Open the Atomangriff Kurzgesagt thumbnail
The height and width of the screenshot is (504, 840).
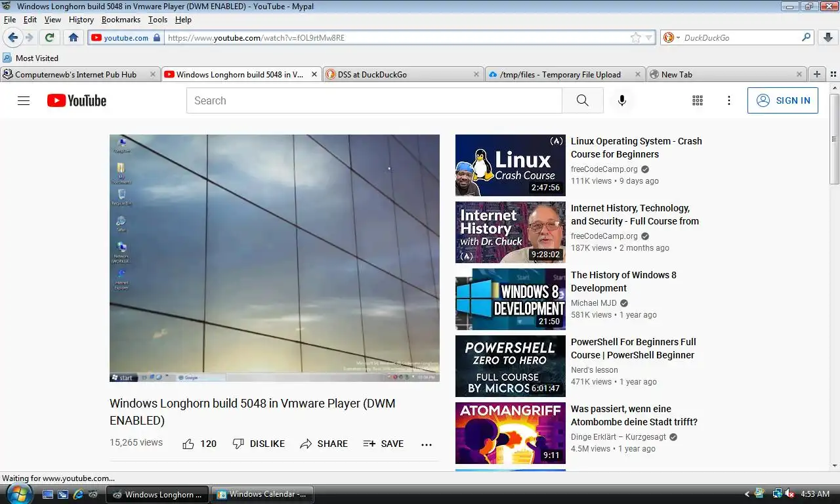pos(511,433)
